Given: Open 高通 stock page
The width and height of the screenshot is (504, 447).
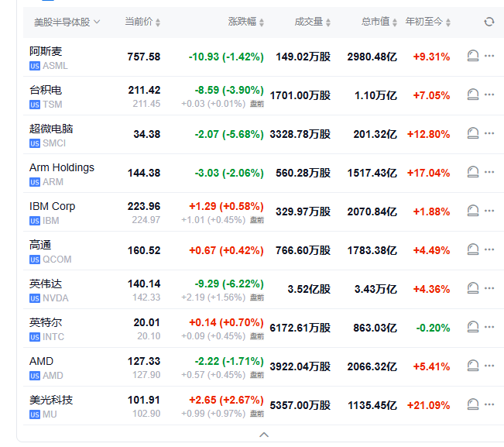Looking at the screenshot, I should click(x=40, y=245).
